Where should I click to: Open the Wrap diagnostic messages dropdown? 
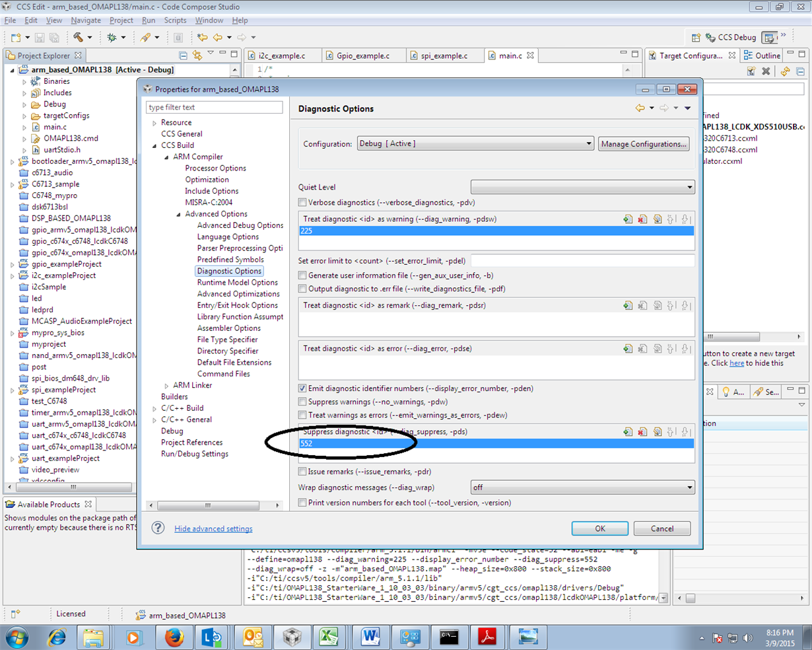(582, 487)
